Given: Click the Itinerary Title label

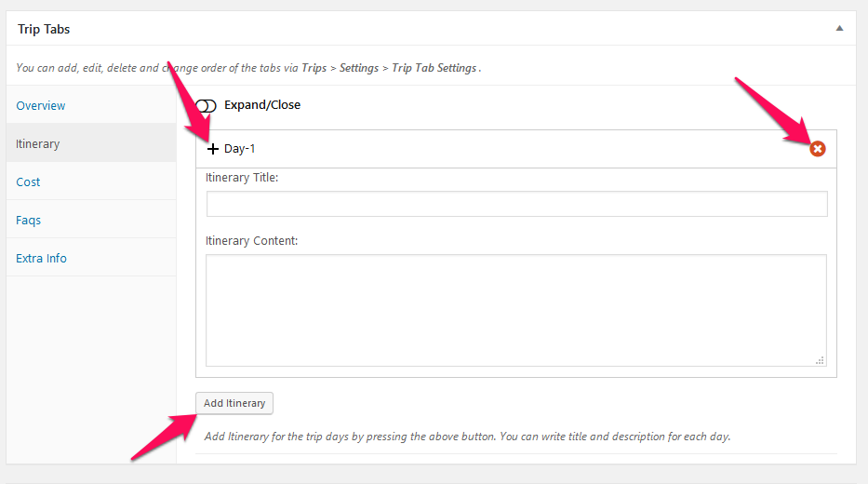Looking at the screenshot, I should (x=242, y=177).
